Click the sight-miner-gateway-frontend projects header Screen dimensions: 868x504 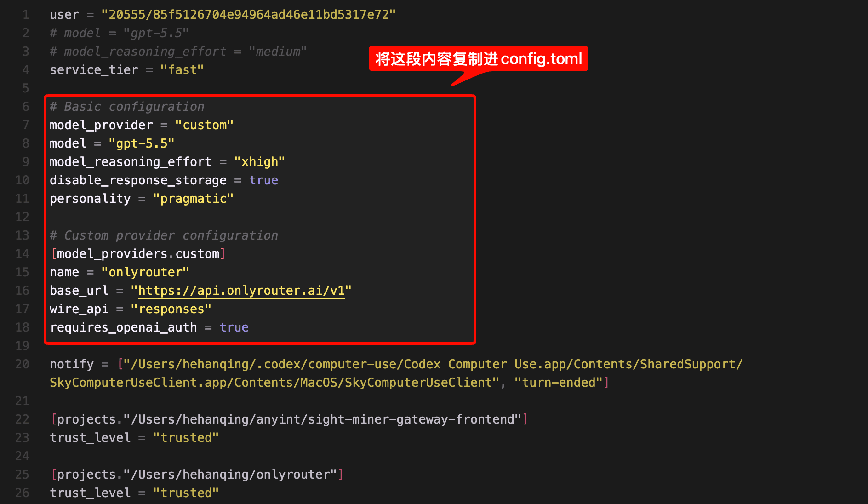click(289, 419)
